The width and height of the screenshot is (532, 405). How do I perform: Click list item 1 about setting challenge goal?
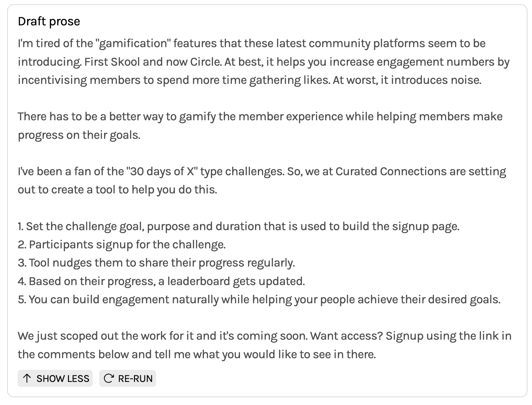coord(239,226)
